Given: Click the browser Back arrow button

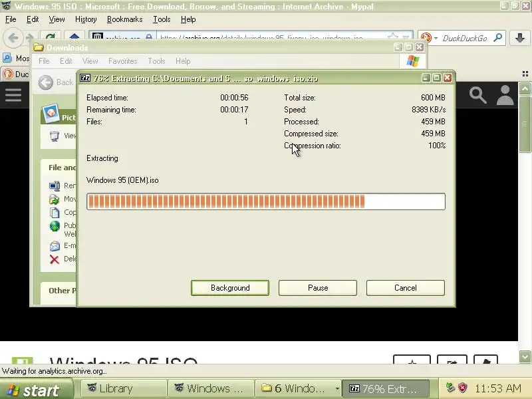Looking at the screenshot, I should 13,37.
